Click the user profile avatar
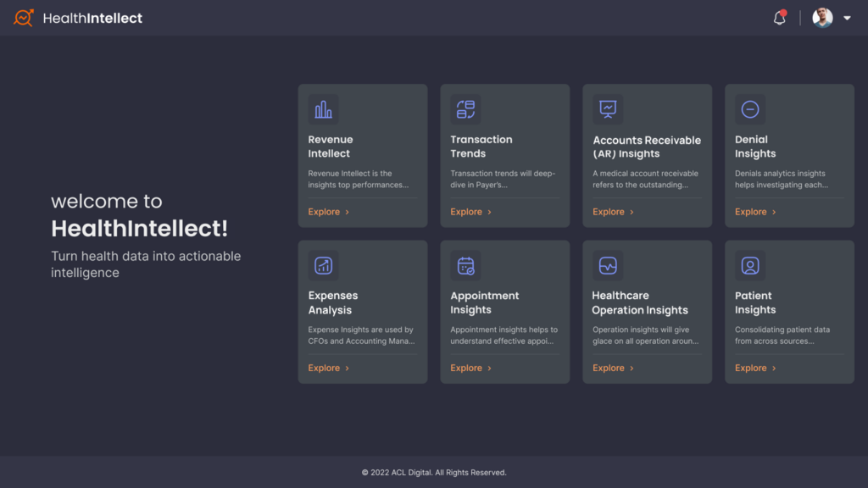868x488 pixels. coord(822,18)
